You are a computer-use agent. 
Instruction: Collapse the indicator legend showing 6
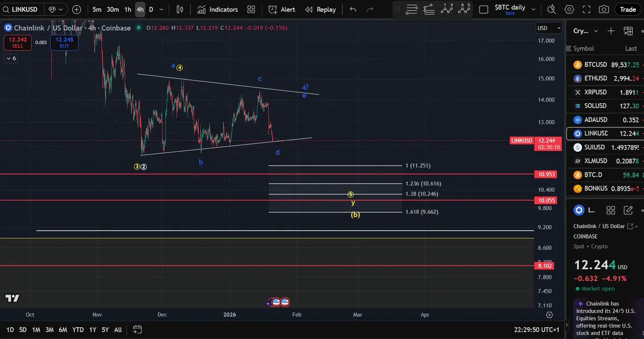[11, 58]
